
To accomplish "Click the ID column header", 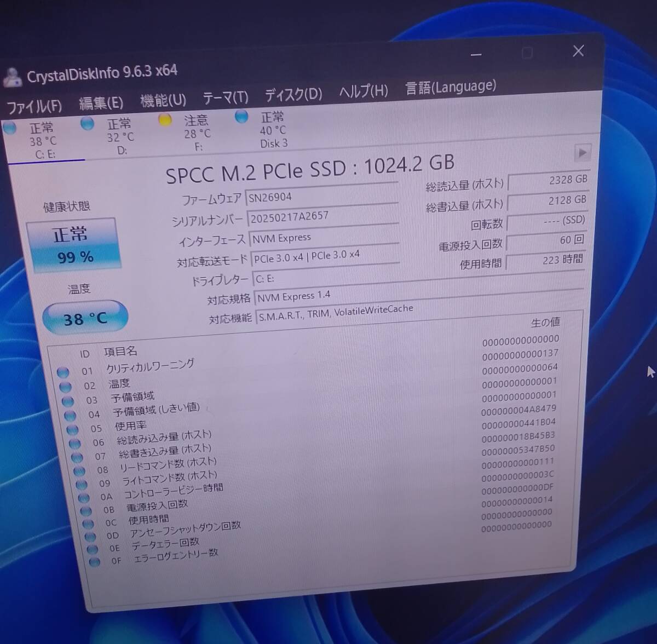I will pos(84,354).
